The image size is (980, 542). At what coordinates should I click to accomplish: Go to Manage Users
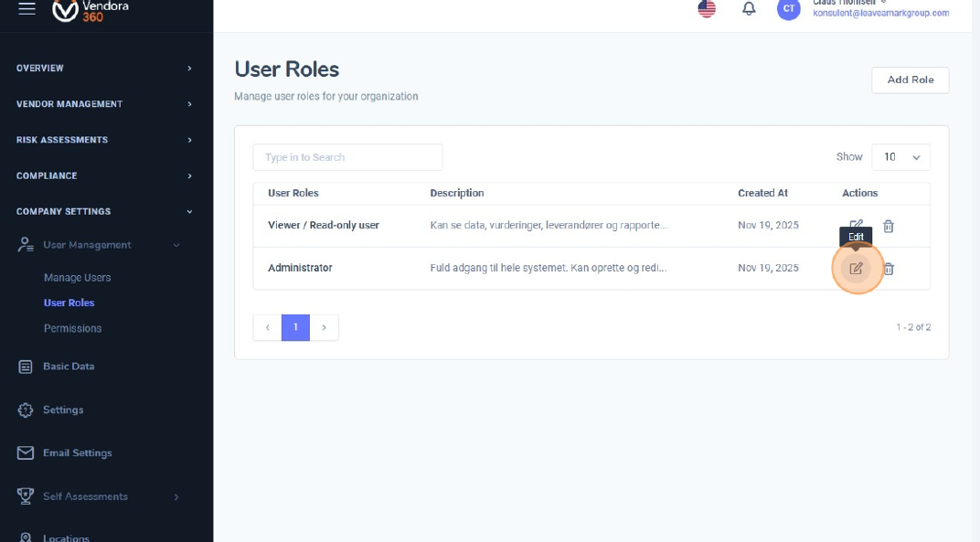point(77,278)
